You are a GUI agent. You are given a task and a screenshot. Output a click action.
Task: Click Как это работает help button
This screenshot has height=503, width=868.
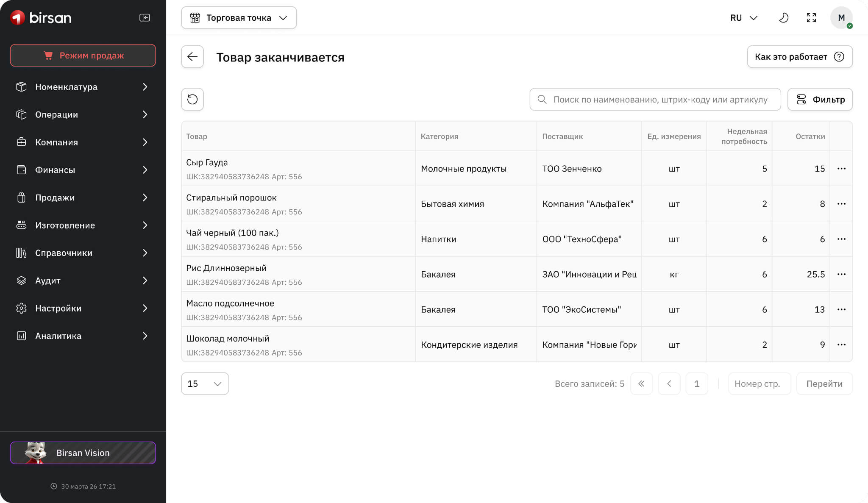pyautogui.click(x=800, y=56)
